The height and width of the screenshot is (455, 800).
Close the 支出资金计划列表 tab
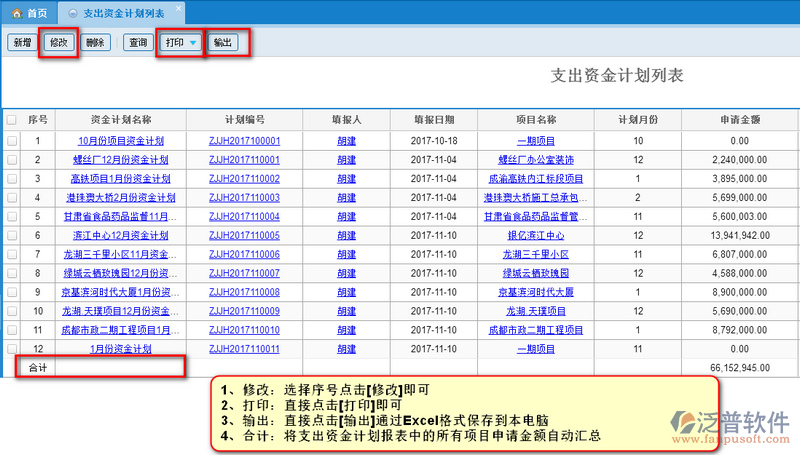(x=179, y=8)
